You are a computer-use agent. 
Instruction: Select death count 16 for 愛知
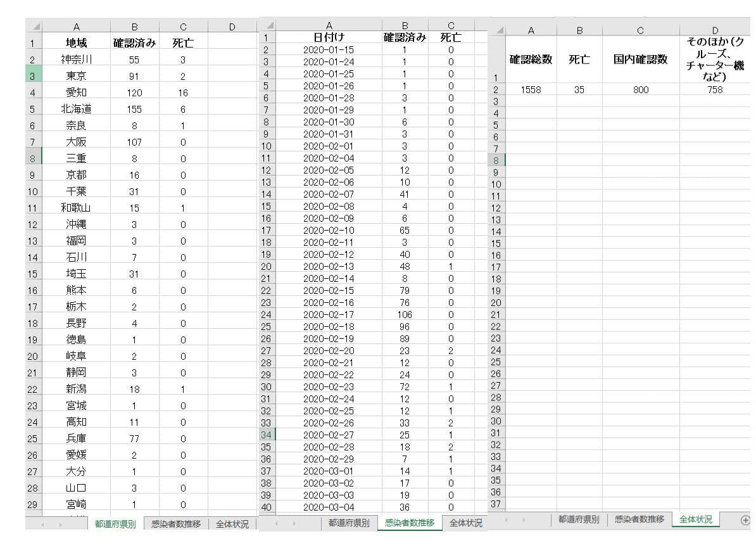click(183, 92)
